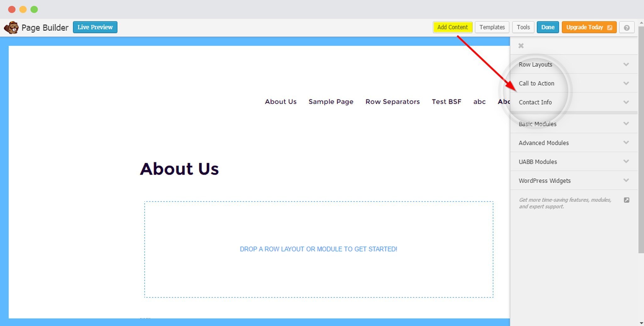Viewport: 644px width, 326px height.
Task: Open the Test BSF navigation item
Action: coord(447,101)
